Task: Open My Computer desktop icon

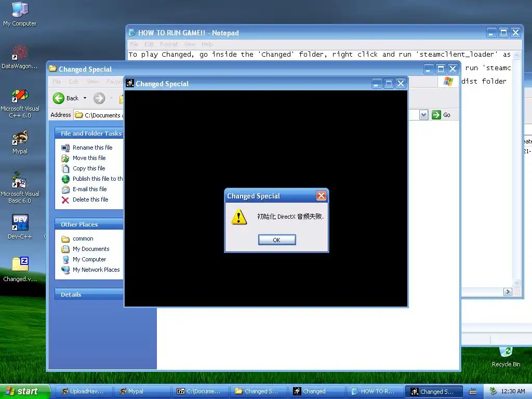Action: (x=20, y=14)
